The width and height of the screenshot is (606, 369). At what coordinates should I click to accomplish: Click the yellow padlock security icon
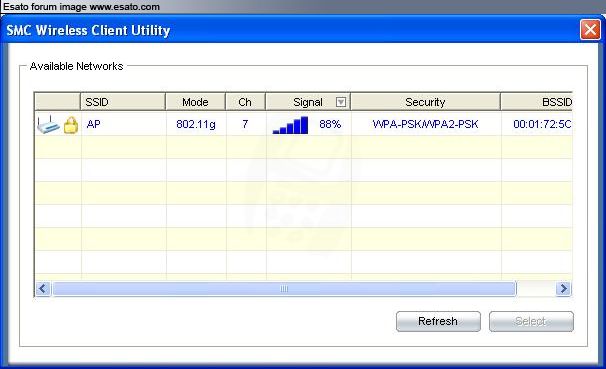tap(71, 125)
